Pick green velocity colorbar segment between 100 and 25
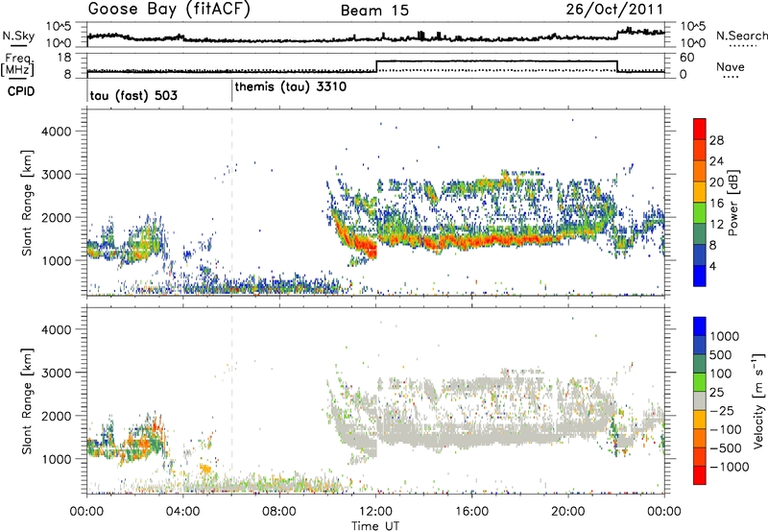768x532 pixels. pyautogui.click(x=700, y=382)
